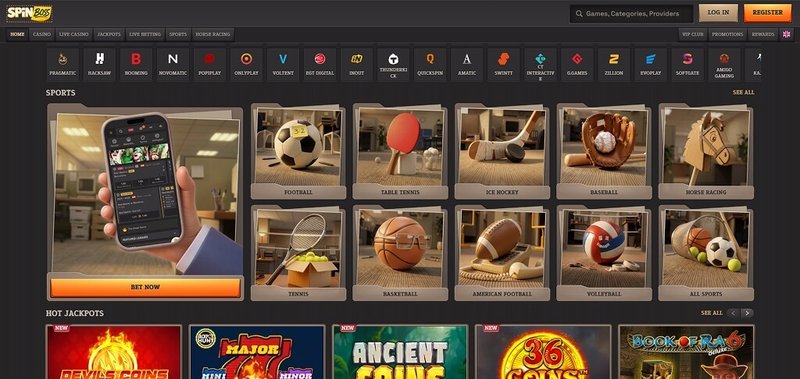This screenshot has height=379, width=800.
Task: Focus the Games, Categories, Providers search field
Action: pyautogui.click(x=631, y=14)
